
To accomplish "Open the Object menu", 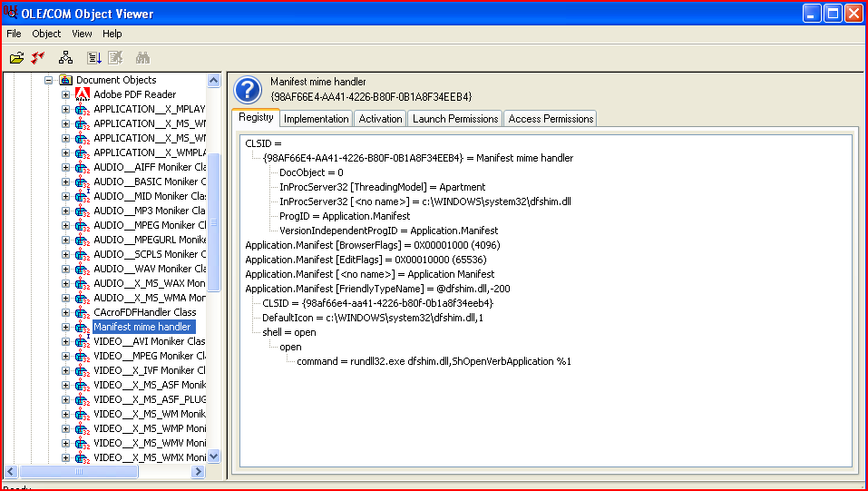I will tap(46, 34).
